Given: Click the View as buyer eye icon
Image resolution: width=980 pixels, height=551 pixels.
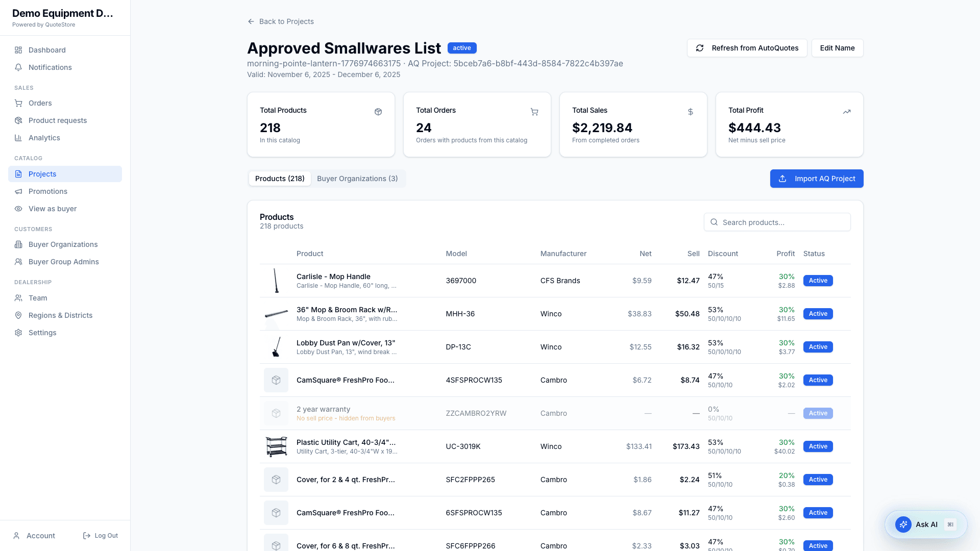Looking at the screenshot, I should [x=18, y=209].
